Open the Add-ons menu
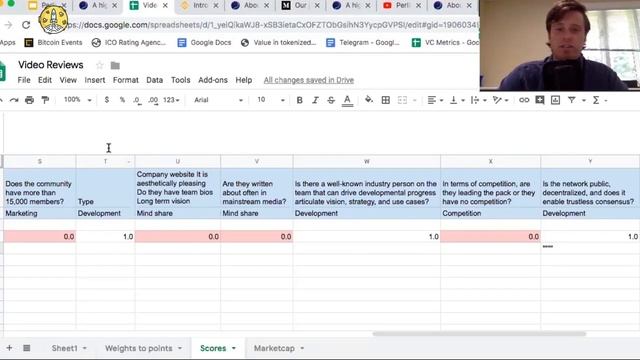The width and height of the screenshot is (640, 360). pyautogui.click(x=213, y=80)
